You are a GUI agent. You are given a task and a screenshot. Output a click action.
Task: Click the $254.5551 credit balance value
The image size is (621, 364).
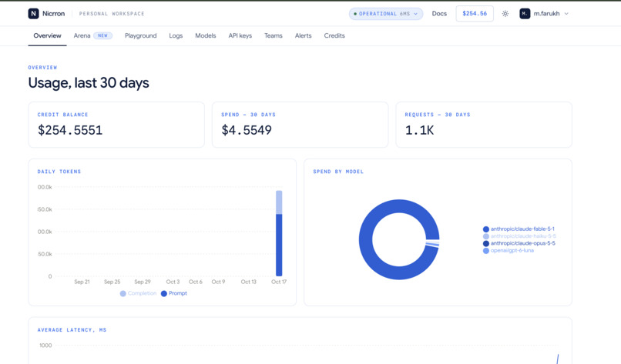click(x=70, y=130)
